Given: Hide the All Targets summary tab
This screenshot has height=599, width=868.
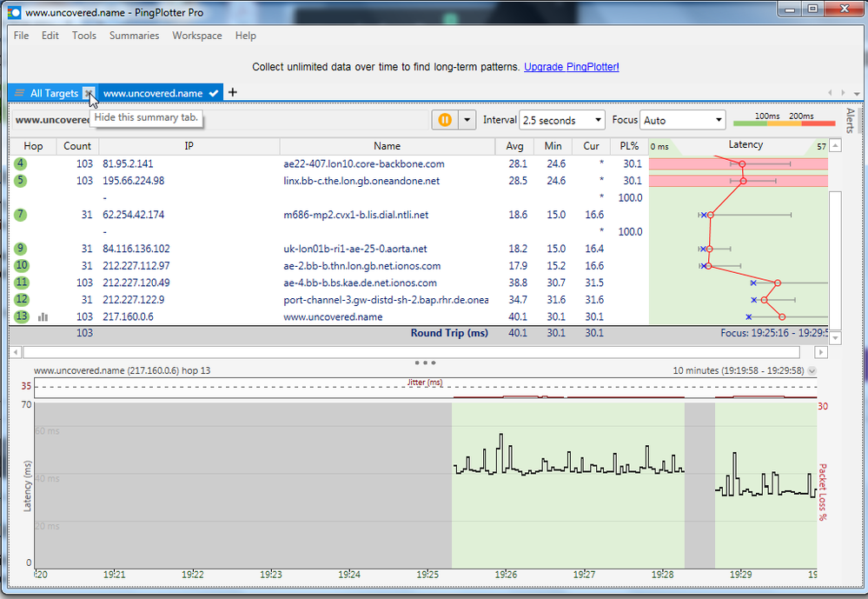Looking at the screenshot, I should pyautogui.click(x=89, y=93).
